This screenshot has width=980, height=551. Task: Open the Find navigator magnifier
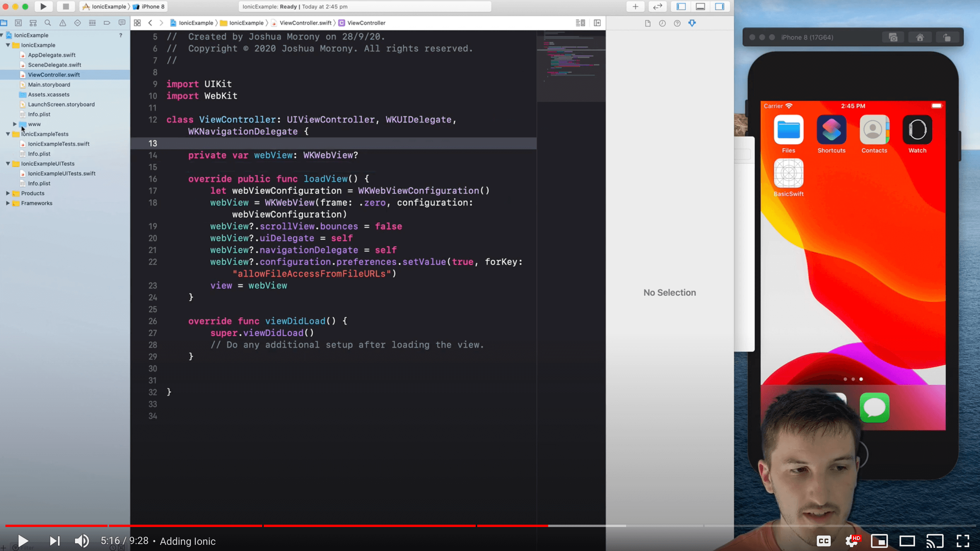click(x=48, y=23)
